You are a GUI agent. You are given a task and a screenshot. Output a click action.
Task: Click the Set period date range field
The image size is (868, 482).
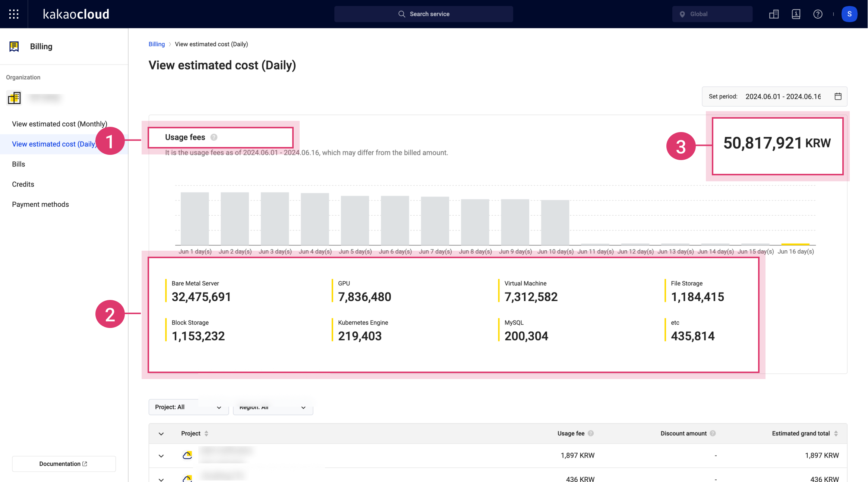point(774,96)
